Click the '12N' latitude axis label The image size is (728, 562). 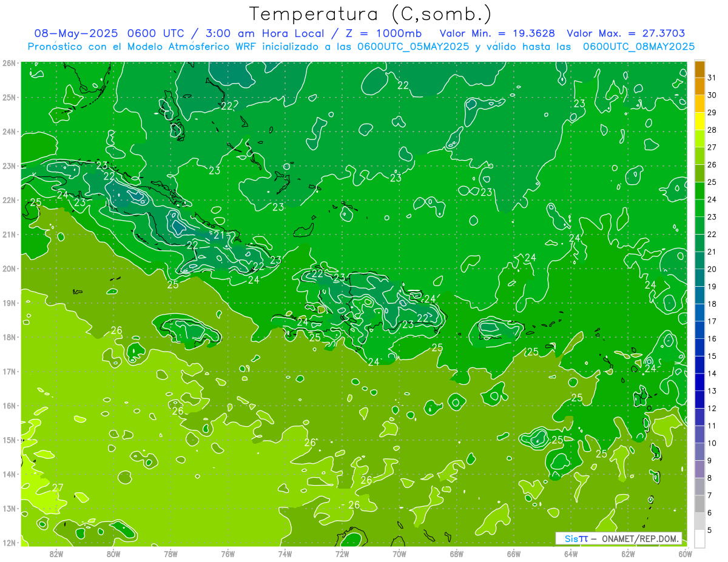pyautogui.click(x=10, y=543)
